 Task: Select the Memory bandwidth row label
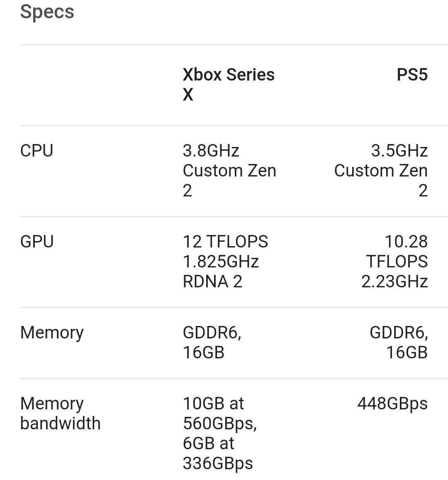60,414
